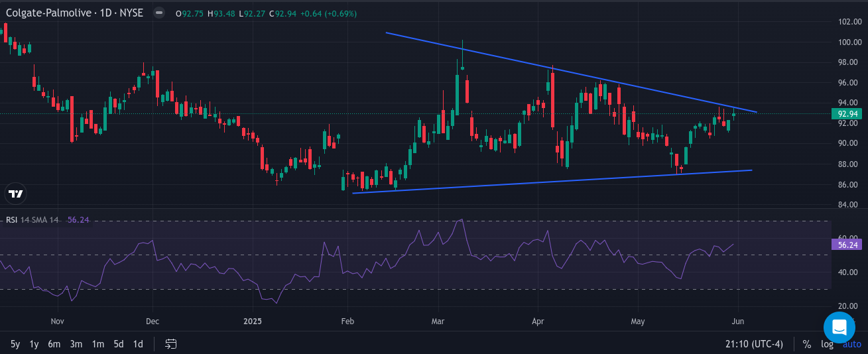868x354 pixels.
Task: Click the Nov label on time axis
Action: coord(57,322)
